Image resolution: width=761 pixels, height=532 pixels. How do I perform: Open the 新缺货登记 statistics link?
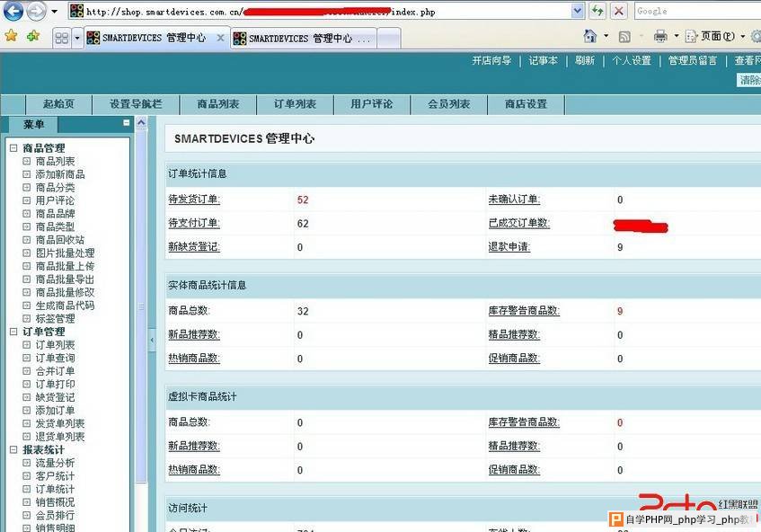[x=194, y=246]
